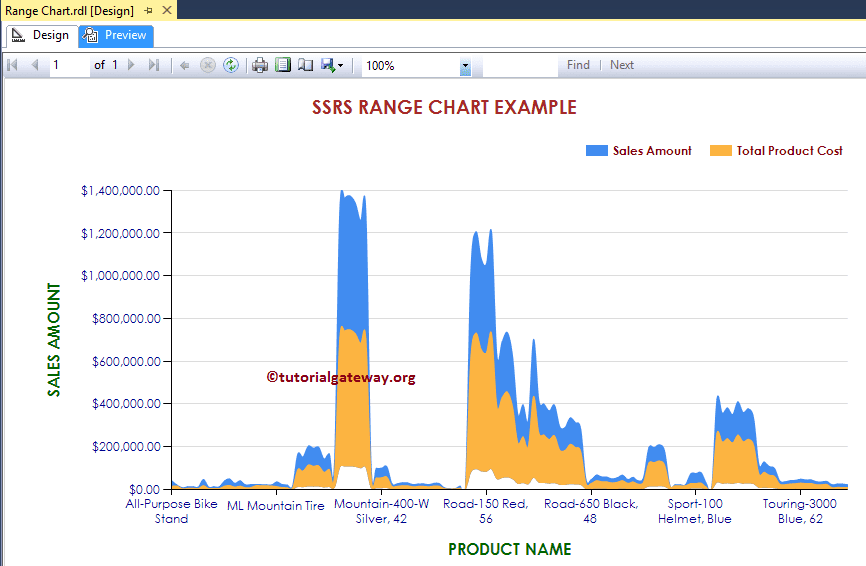This screenshot has width=866, height=566.
Task: Click the Total Product Cost legend label
Action: (x=789, y=151)
